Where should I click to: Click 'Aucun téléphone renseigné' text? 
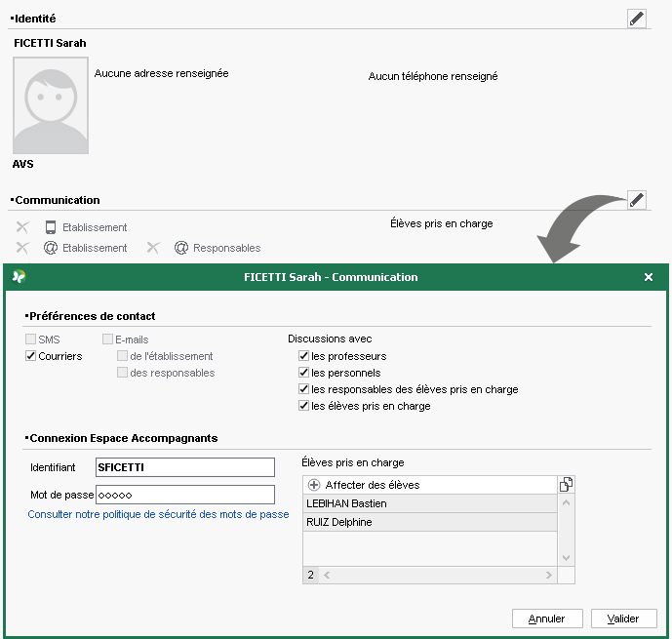(x=433, y=76)
